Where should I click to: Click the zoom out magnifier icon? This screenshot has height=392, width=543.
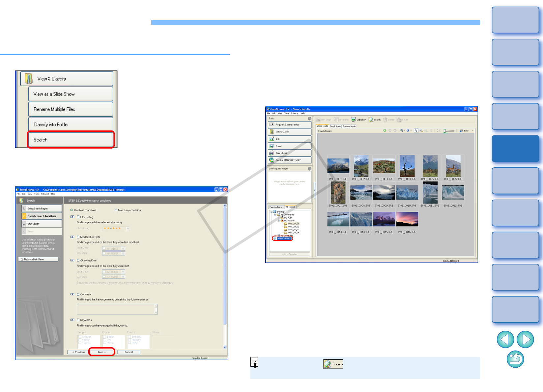coord(426,131)
